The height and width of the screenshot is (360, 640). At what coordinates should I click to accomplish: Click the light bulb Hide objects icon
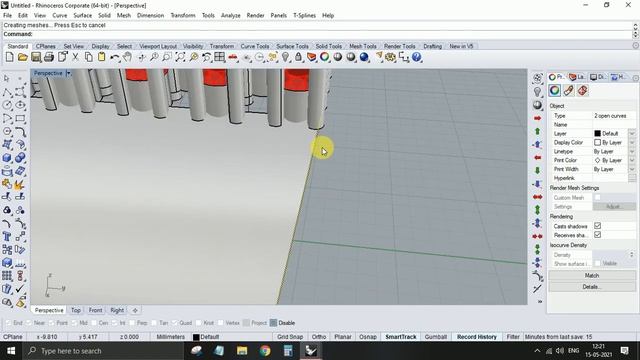pyautogui.click(x=285, y=57)
